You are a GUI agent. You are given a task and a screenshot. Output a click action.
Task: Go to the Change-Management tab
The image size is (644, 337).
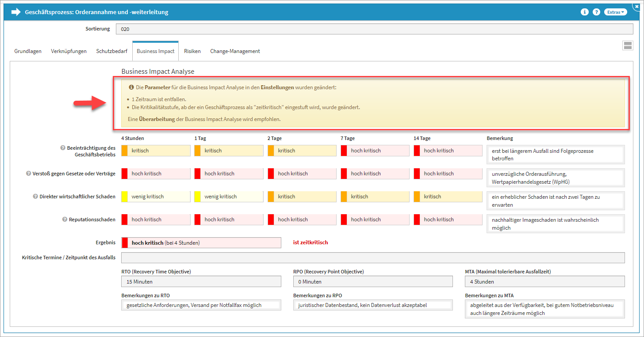(x=235, y=51)
